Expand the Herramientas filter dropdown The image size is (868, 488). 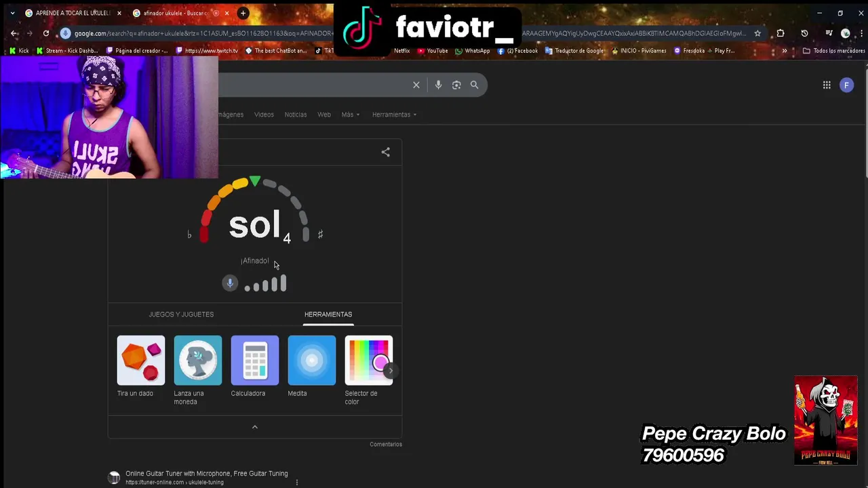pyautogui.click(x=394, y=115)
